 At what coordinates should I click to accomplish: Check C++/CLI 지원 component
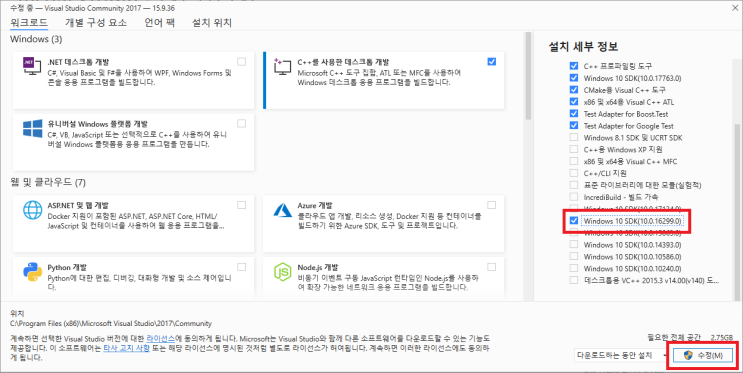574,173
